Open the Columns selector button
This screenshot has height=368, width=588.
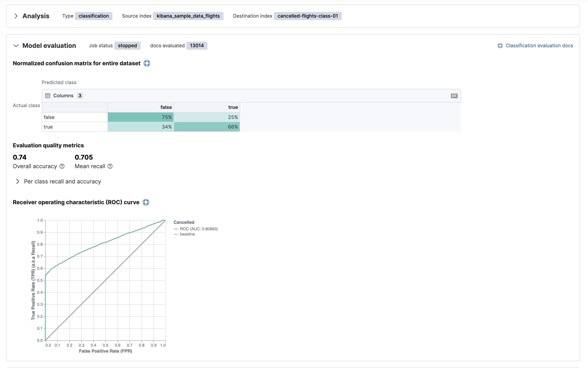(64, 96)
